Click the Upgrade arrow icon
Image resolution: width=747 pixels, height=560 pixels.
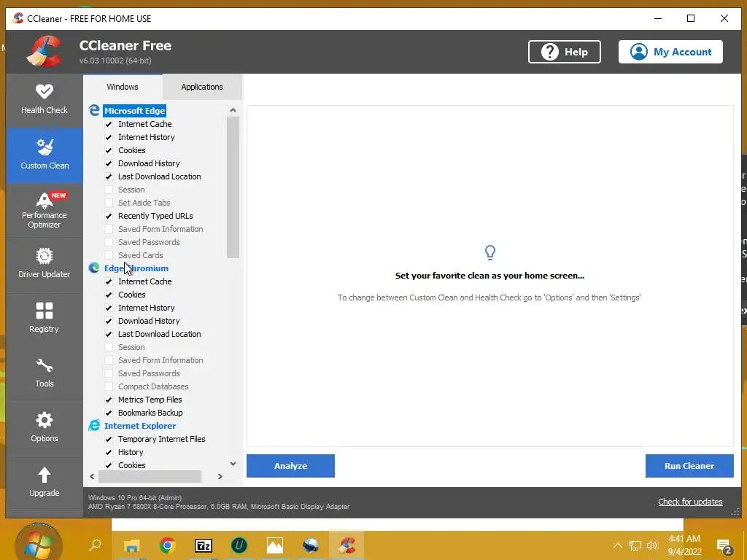pyautogui.click(x=44, y=475)
